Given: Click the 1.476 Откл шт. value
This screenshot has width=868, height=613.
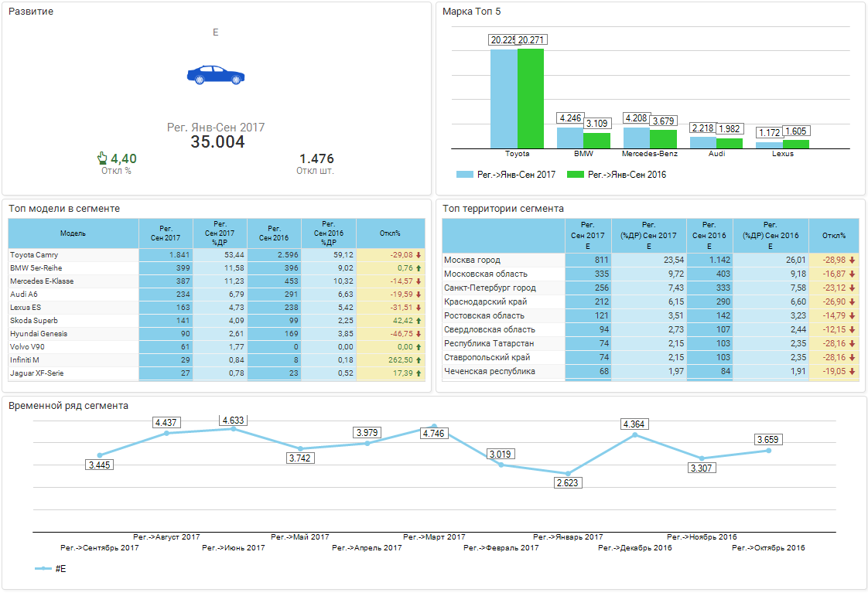Looking at the screenshot, I should (x=316, y=158).
